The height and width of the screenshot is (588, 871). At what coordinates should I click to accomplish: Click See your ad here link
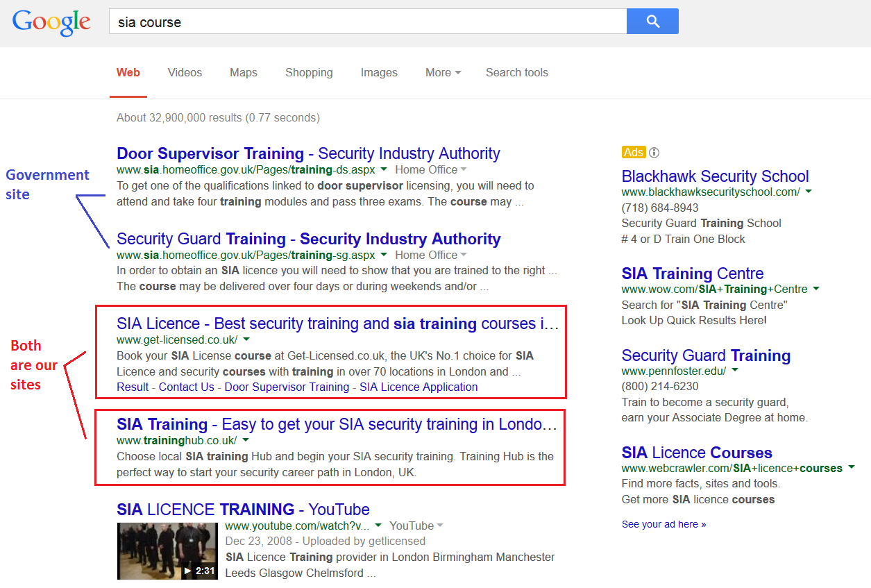pyautogui.click(x=663, y=524)
